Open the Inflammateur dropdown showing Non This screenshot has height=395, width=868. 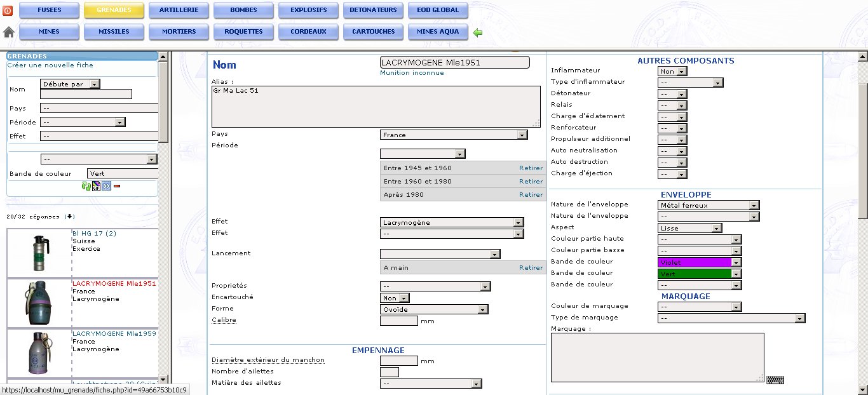click(672, 72)
